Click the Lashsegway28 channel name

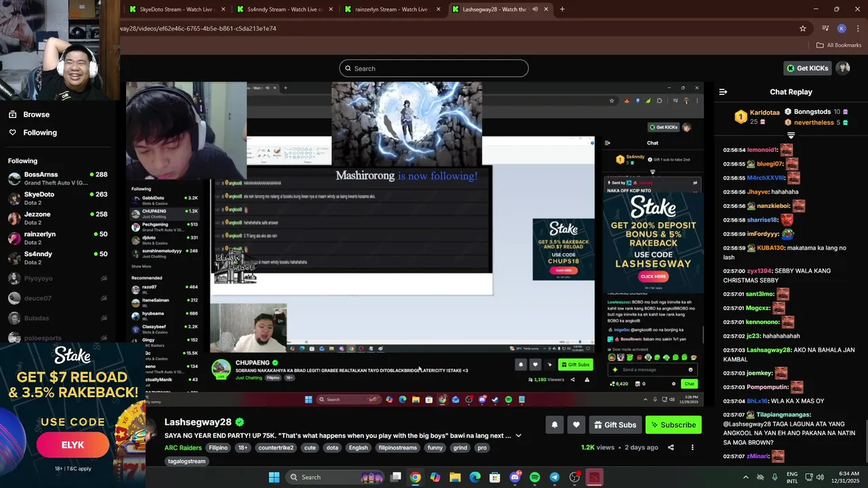[x=198, y=422]
